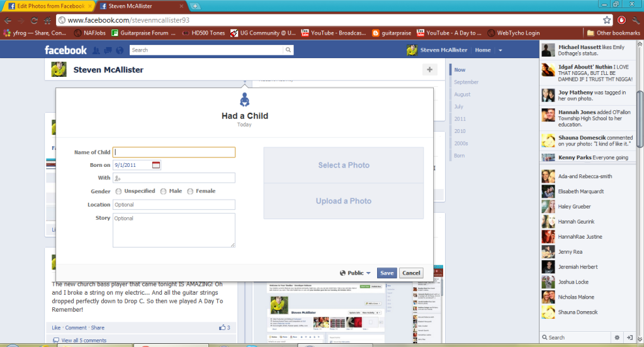Hide the chat sidebar icon

click(x=630, y=338)
